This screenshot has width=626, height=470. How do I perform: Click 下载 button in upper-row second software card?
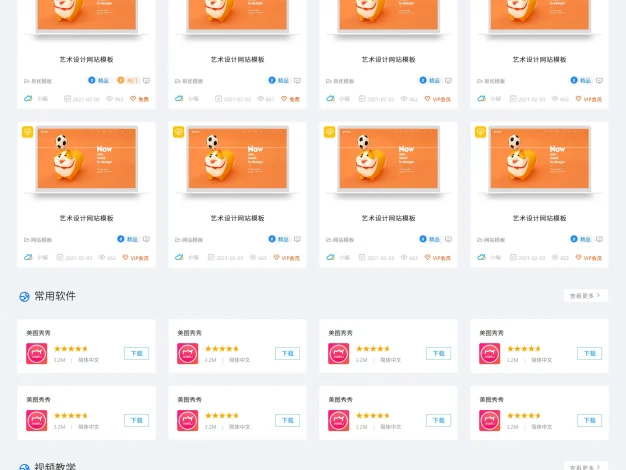click(287, 353)
